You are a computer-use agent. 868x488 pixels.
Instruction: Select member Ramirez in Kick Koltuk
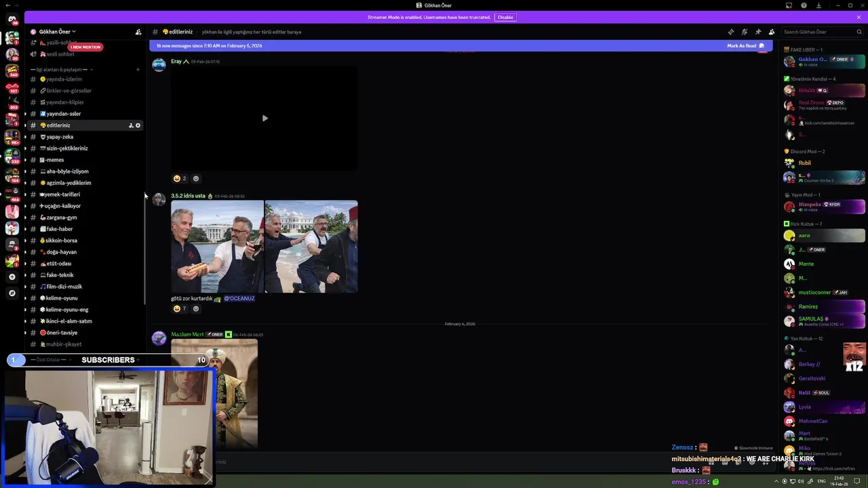tap(824, 306)
